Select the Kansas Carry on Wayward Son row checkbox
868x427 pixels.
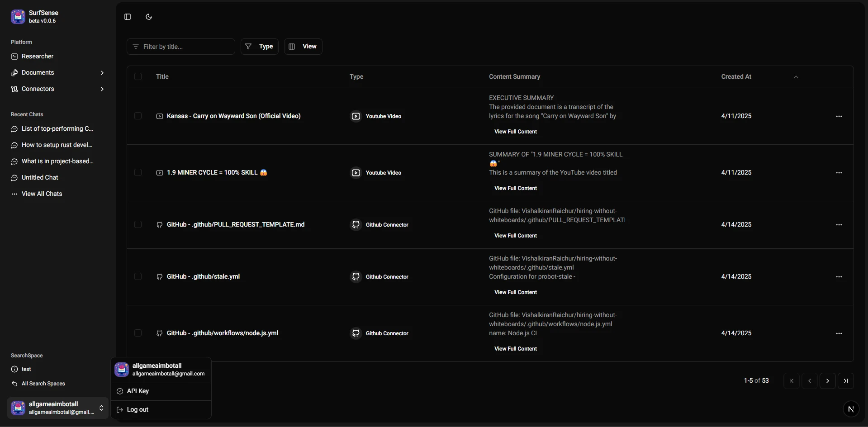[x=138, y=116]
